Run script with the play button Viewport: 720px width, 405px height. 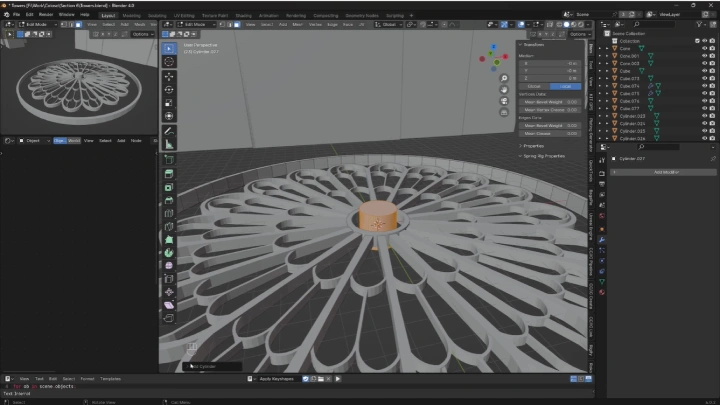[338, 379]
